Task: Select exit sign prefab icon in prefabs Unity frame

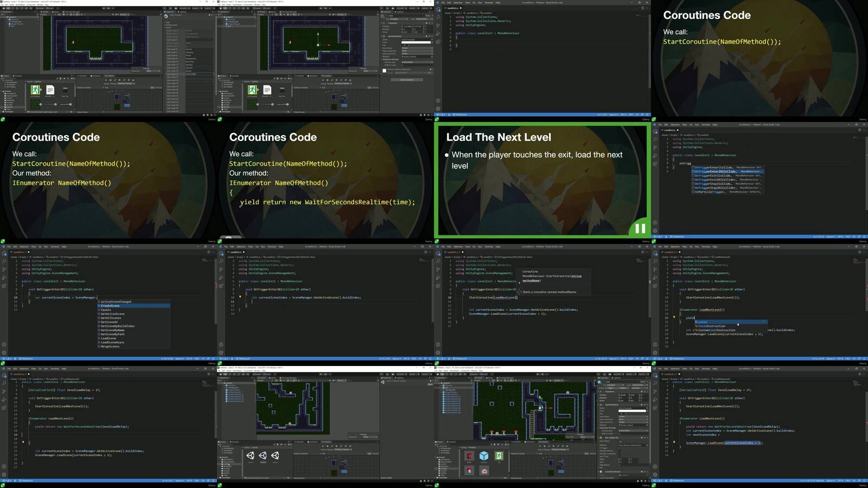Action: click(x=499, y=456)
